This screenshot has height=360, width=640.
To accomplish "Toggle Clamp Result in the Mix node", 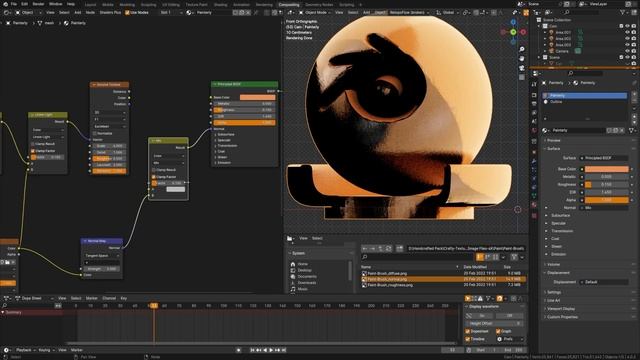I will 154,170.
